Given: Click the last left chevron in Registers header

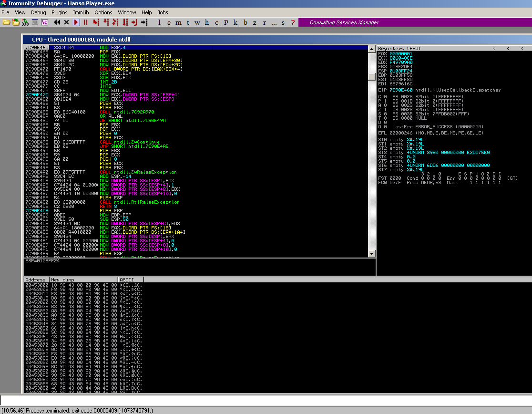Looking at the screenshot, I should pos(522,48).
